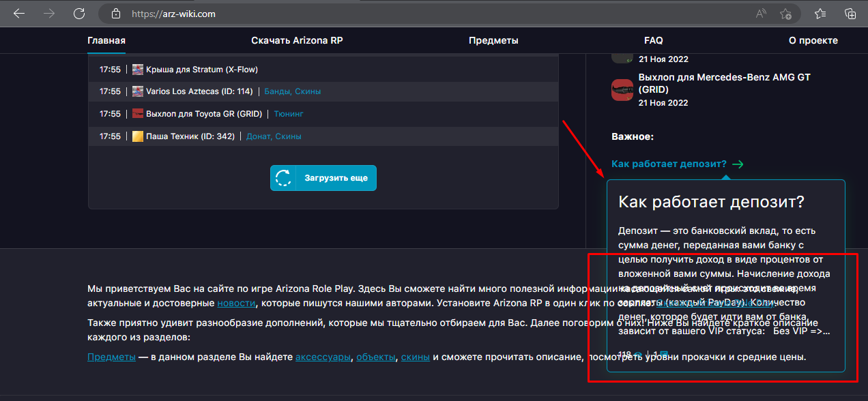Click the Паша Техник gold item icon
This screenshot has width=868, height=401.
coord(138,136)
